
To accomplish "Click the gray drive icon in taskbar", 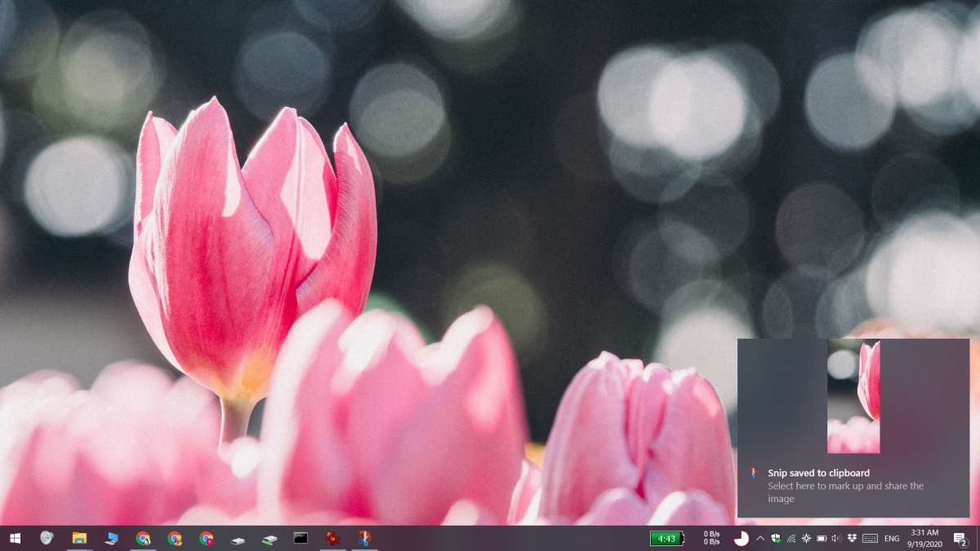I will click(238, 539).
